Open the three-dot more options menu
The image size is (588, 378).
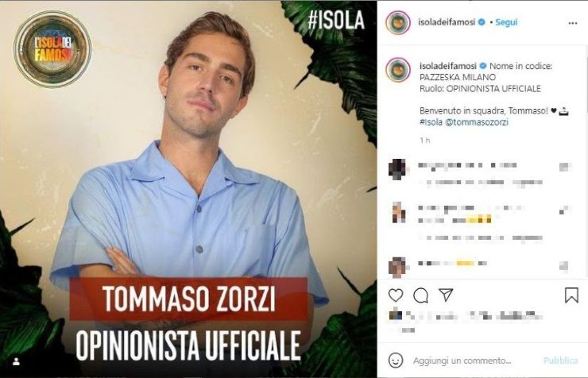click(573, 23)
